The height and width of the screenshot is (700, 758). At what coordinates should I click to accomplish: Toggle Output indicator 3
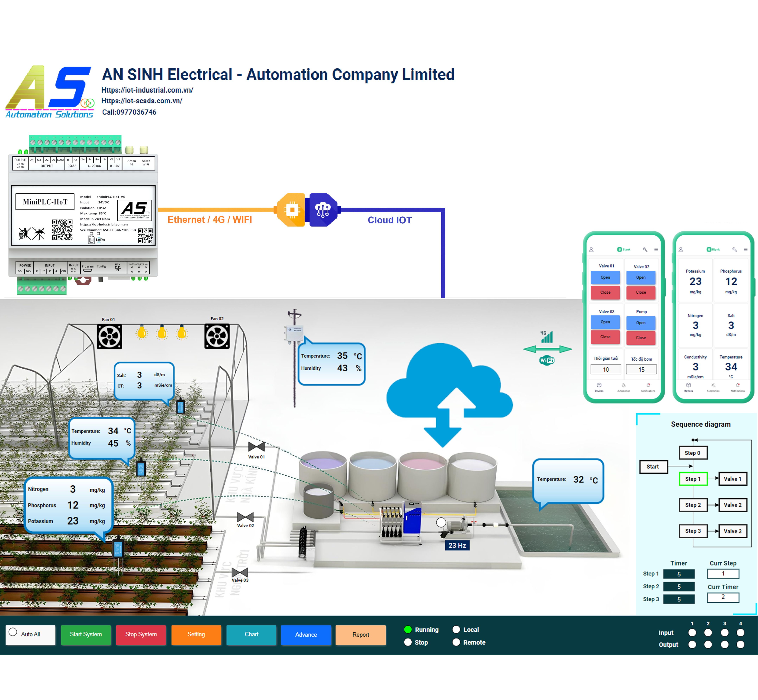click(725, 644)
